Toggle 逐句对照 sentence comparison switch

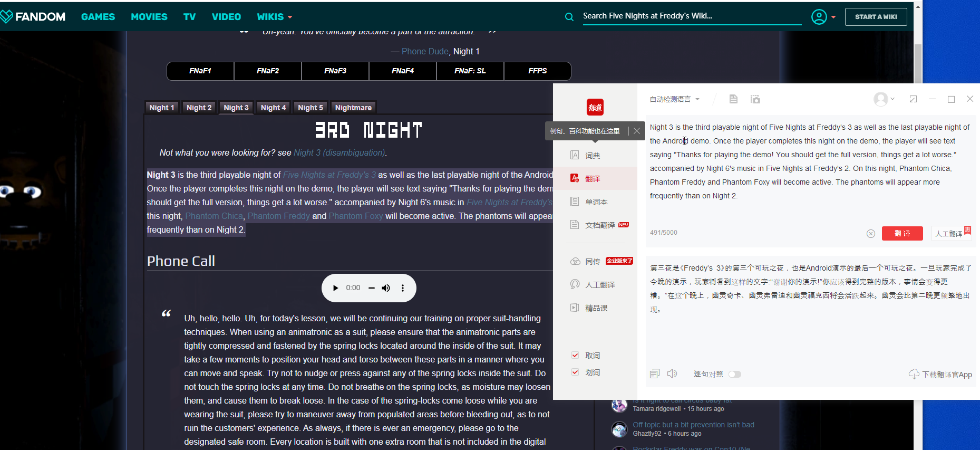(x=735, y=374)
